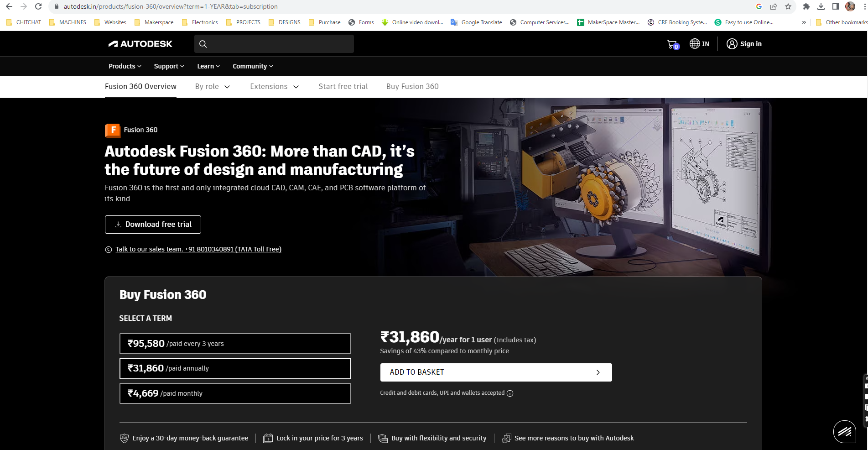Click the Autodesk search input field
The image size is (868, 450).
click(274, 44)
